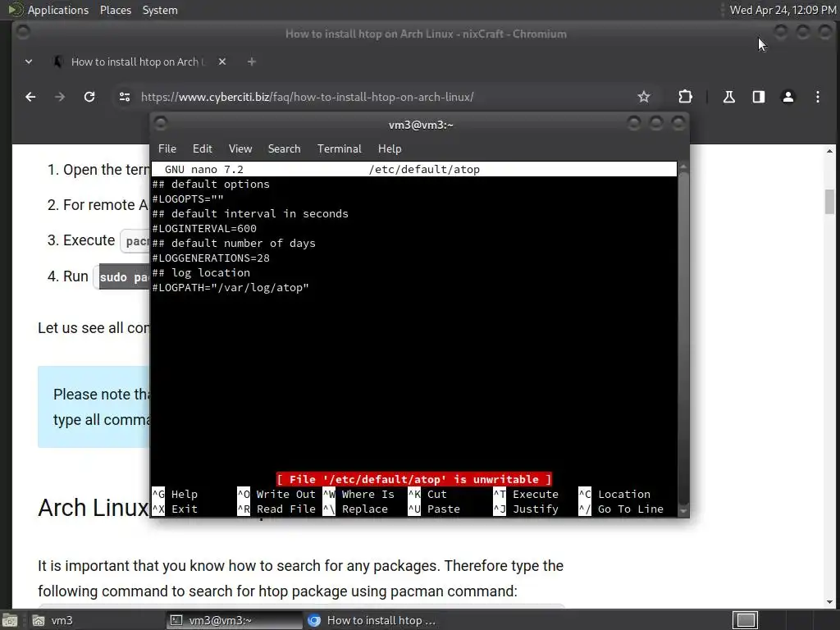This screenshot has width=840, height=630.
Task: Click the clock showing Wed Apr 24
Action: [783, 10]
